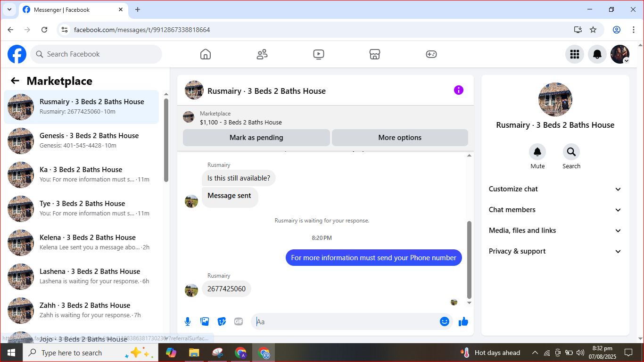The height and width of the screenshot is (362, 644).
Task: Open Chrome three-dot menu
Action: click(634, 30)
